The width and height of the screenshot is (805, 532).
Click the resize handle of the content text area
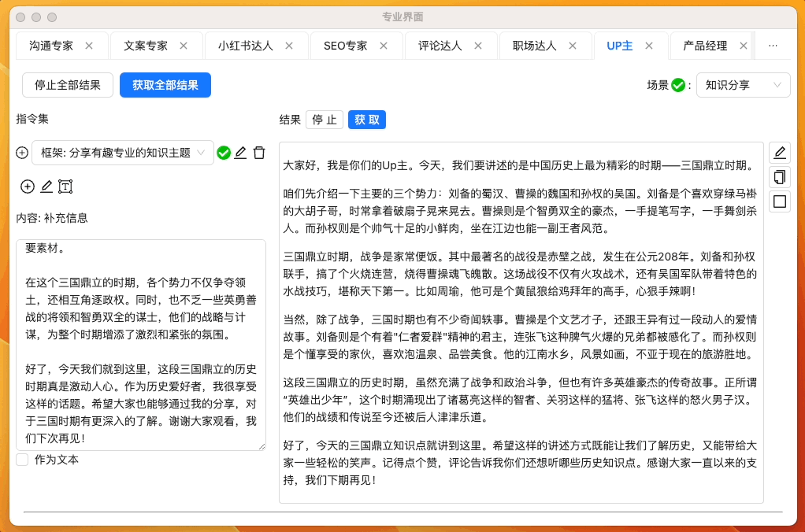click(x=262, y=446)
